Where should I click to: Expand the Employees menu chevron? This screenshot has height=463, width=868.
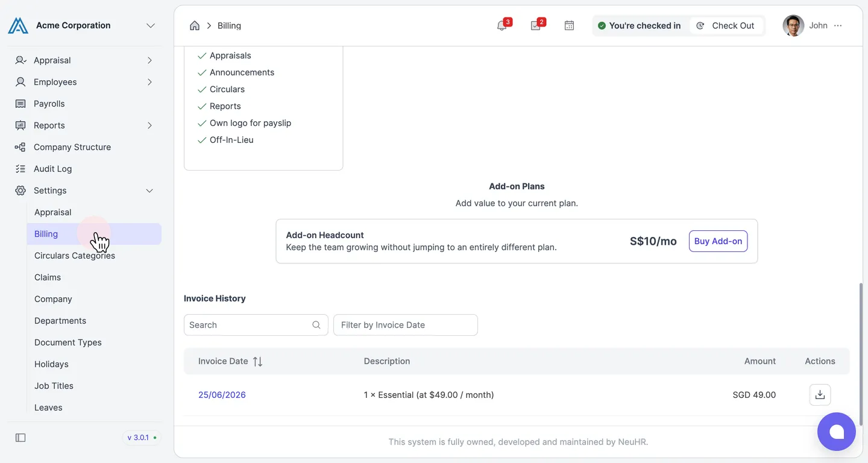click(149, 82)
